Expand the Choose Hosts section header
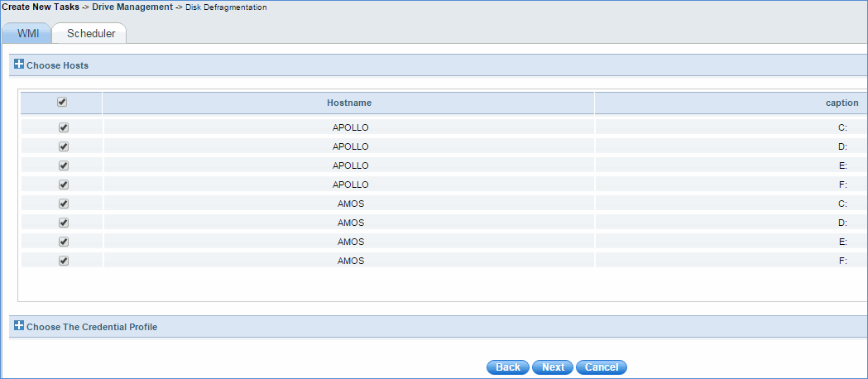The image size is (868, 379). point(58,65)
